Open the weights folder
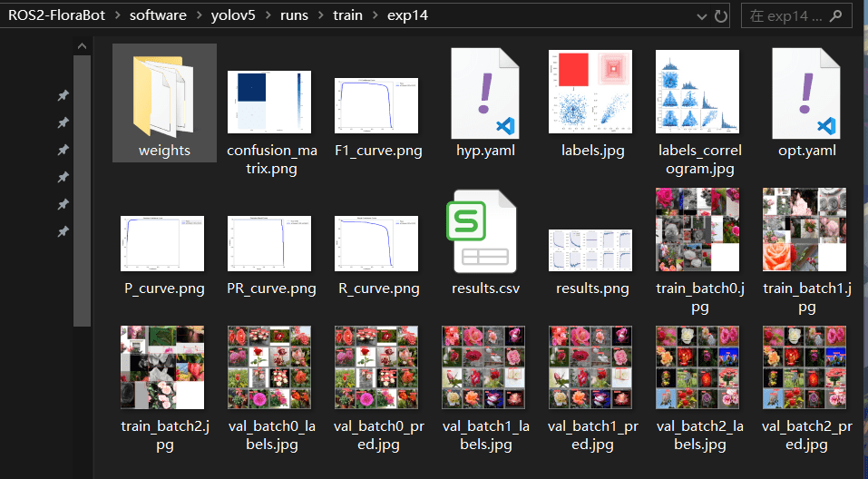Viewport: 868px width, 479px height. (164, 95)
